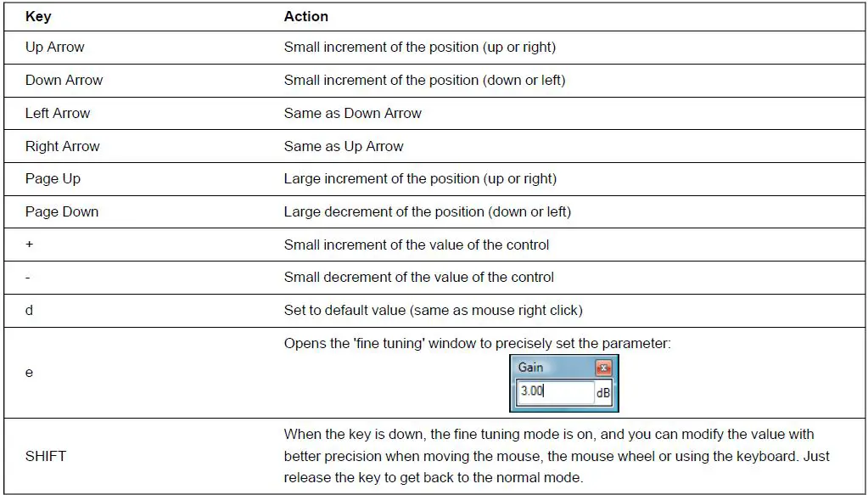The height and width of the screenshot is (495, 868).
Task: Click the Right Arrow key entry
Action: point(61,146)
